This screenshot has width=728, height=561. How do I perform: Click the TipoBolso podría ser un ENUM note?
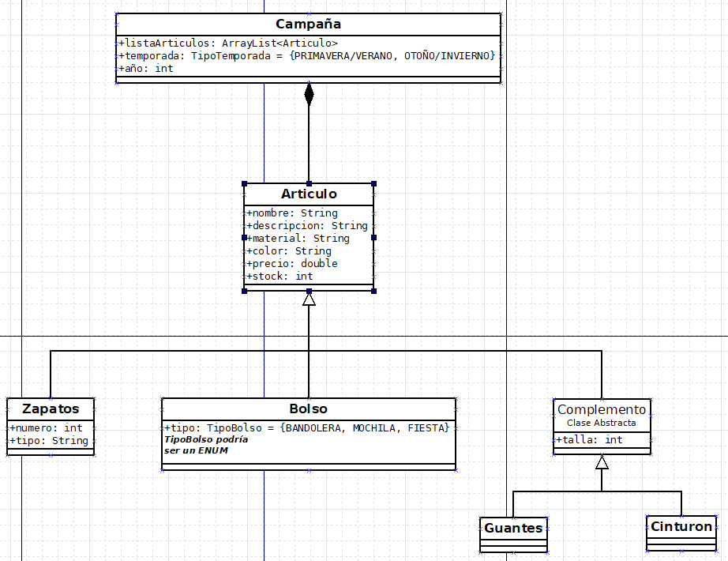pyautogui.click(x=206, y=445)
